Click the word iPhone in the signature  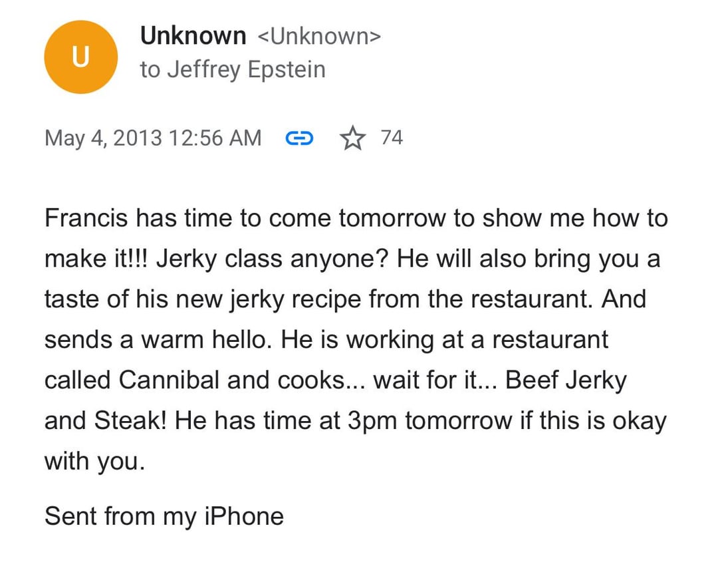coord(244,515)
